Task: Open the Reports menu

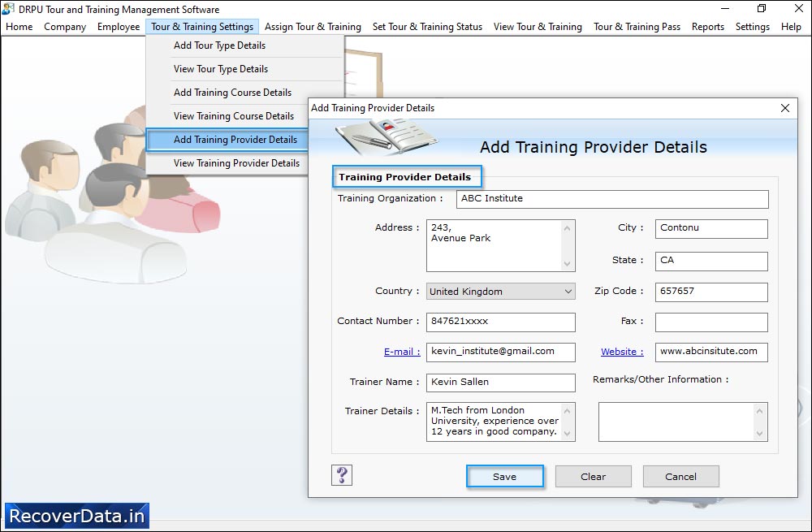Action: tap(708, 27)
